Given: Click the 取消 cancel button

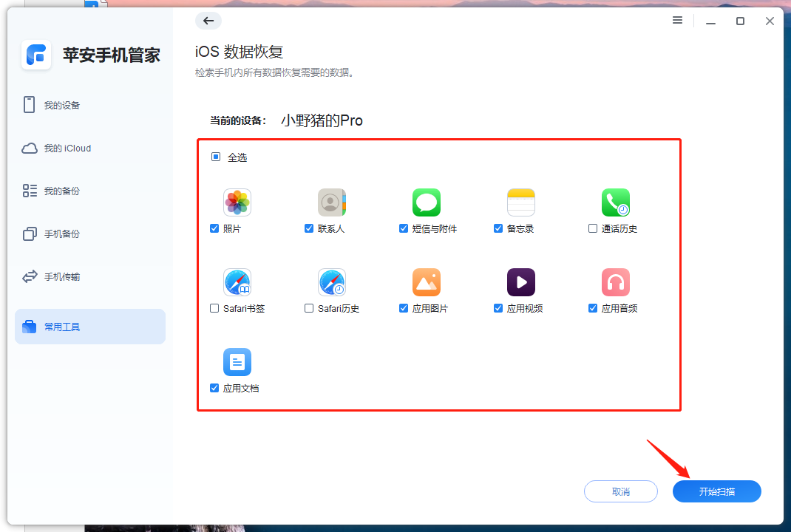Looking at the screenshot, I should point(620,491).
